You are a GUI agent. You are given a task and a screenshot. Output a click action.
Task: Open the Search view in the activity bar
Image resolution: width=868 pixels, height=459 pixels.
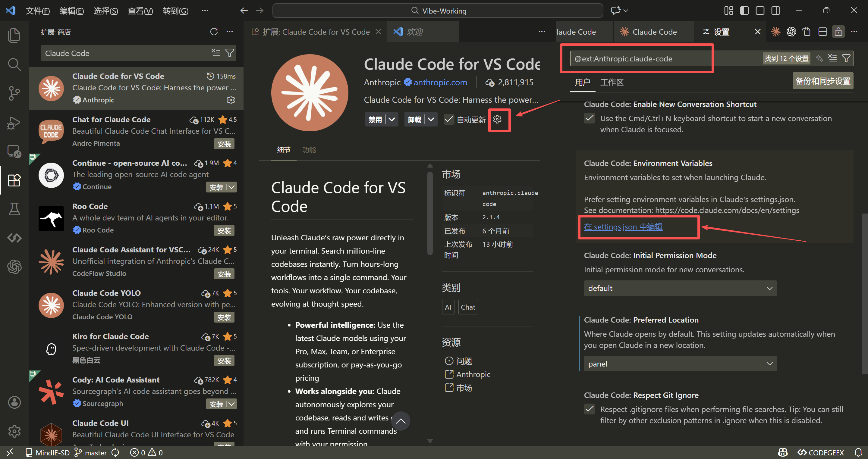pos(14,64)
